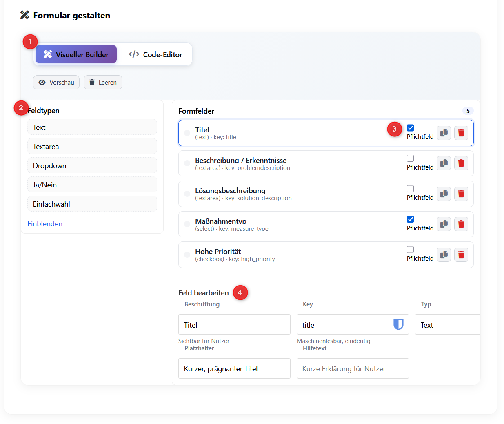Click the form-design icon beside "Formular gestalten"

point(23,15)
